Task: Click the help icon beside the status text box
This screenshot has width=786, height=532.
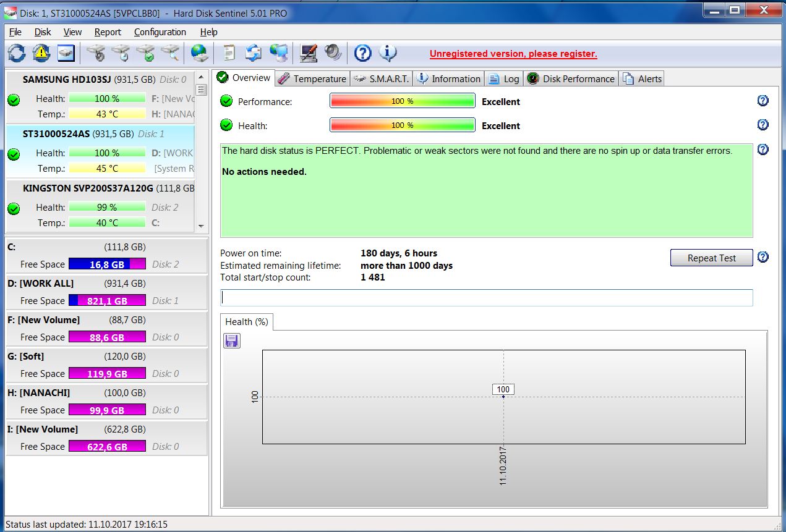Action: pyautogui.click(x=763, y=150)
